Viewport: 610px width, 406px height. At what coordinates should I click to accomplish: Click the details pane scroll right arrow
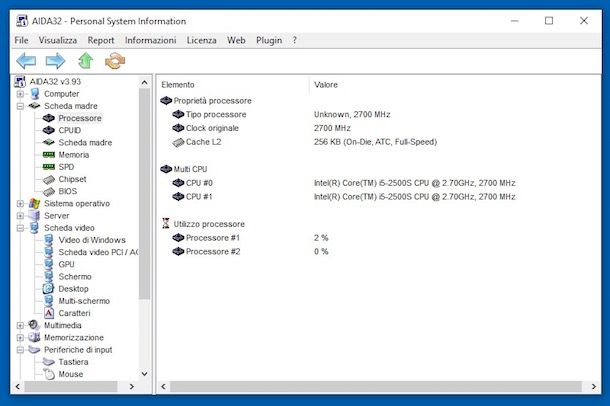594,387
